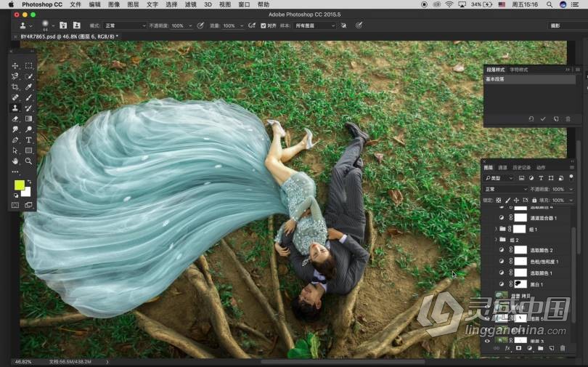Toggle ignore adjustment layers when cloning

pos(343,25)
